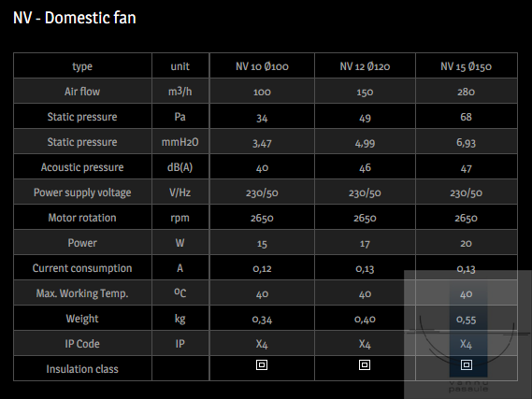532x399 pixels.
Task: Click the insulation class icon for NV 15
Action: 467,364
